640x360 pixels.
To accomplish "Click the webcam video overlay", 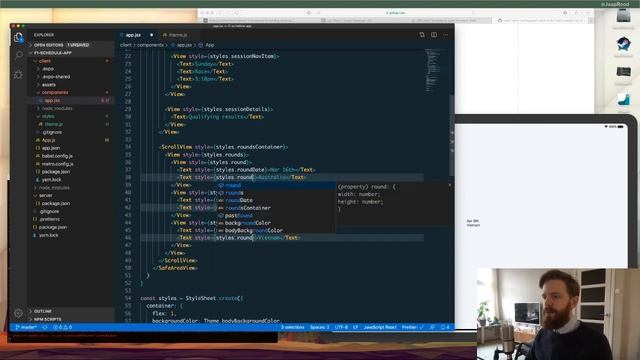I will click(558, 314).
